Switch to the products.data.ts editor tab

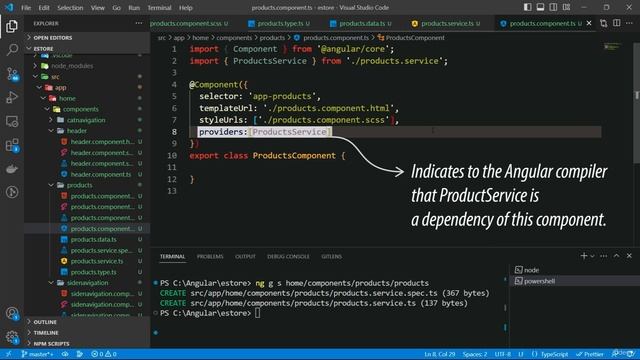click(362, 23)
